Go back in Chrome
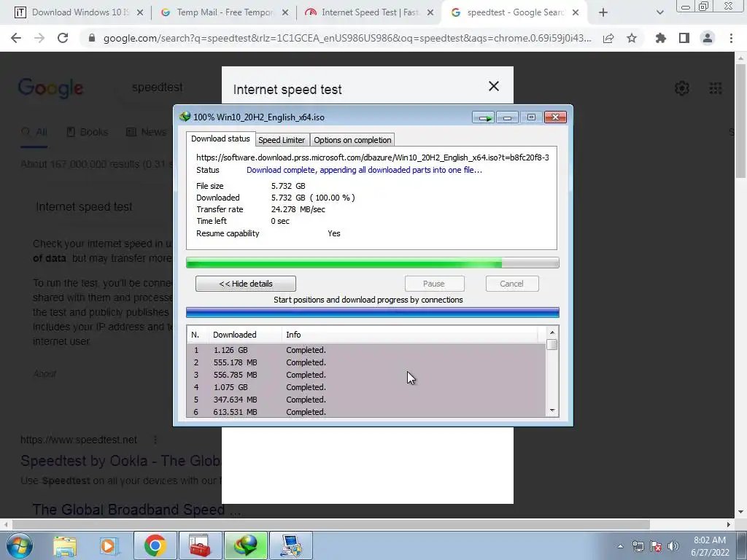Viewport: 747px width, 560px height. pos(16,38)
